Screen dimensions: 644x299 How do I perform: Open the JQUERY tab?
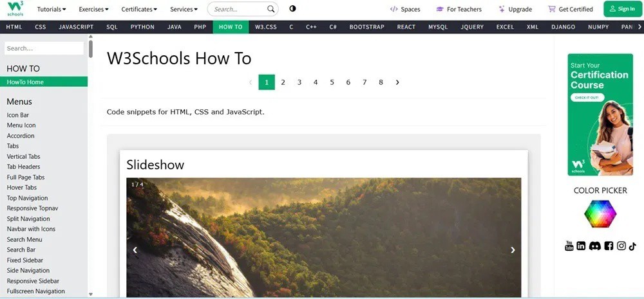472,27
